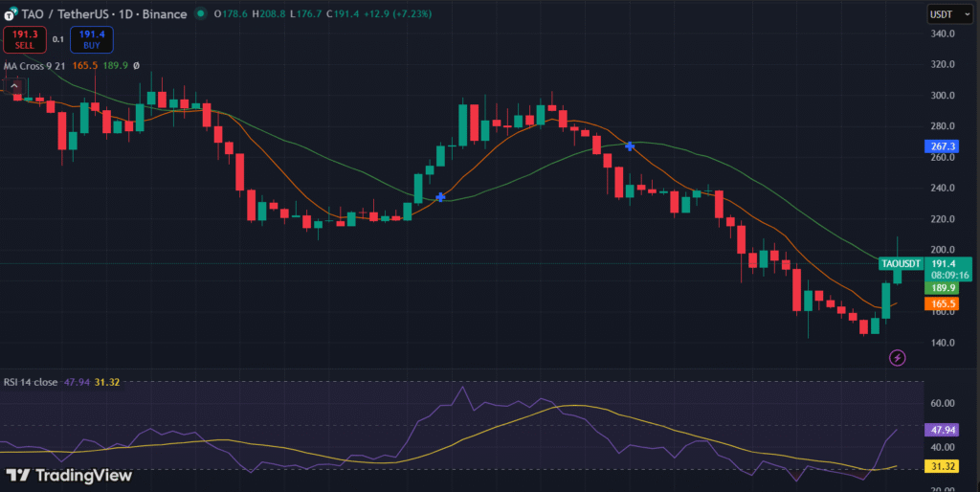
Task: Select the RSI 14 close indicator label
Action: coord(31,382)
